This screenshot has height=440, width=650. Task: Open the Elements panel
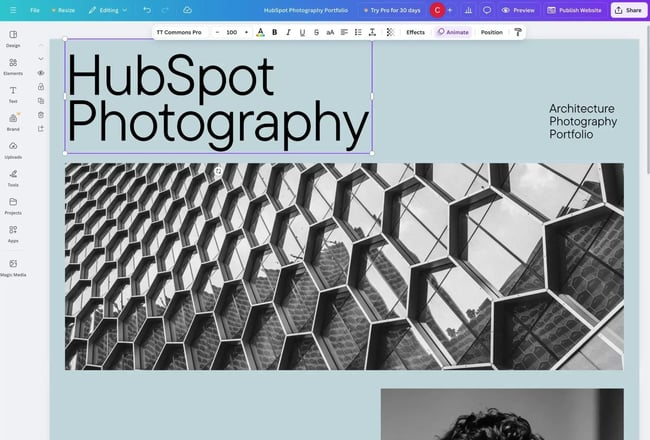(13, 66)
